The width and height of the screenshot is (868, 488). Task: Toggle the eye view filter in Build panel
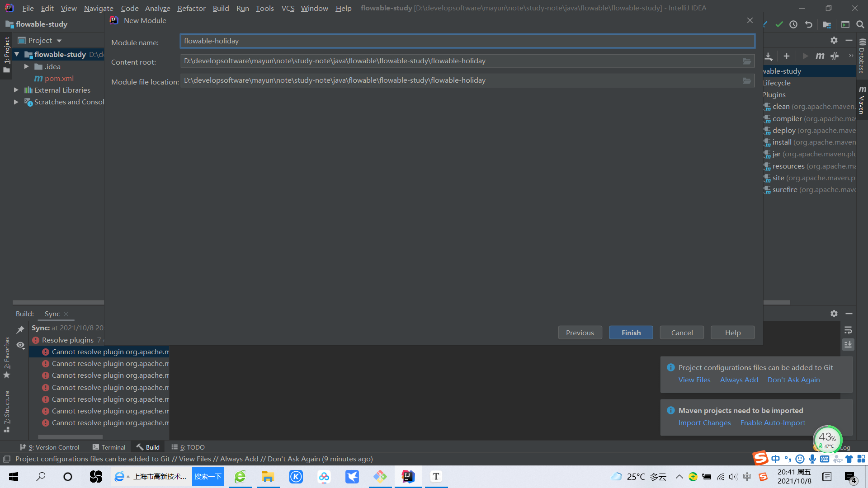[20, 345]
